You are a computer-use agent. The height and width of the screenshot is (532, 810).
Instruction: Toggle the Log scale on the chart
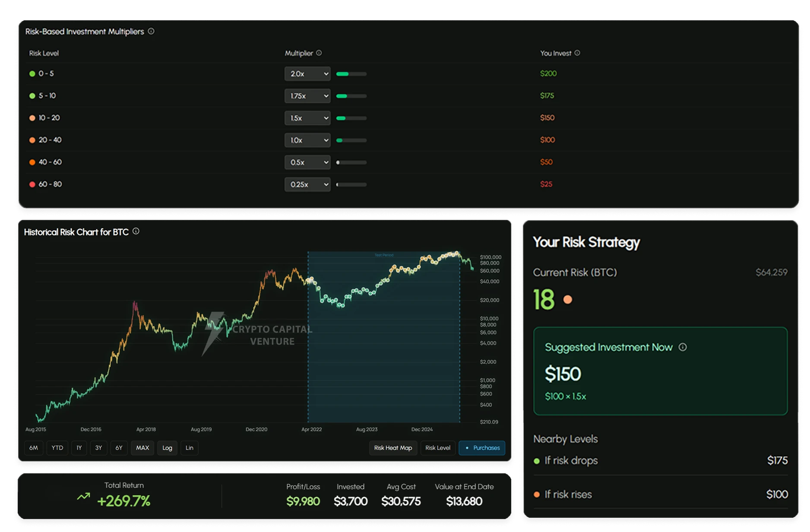pyautogui.click(x=167, y=448)
